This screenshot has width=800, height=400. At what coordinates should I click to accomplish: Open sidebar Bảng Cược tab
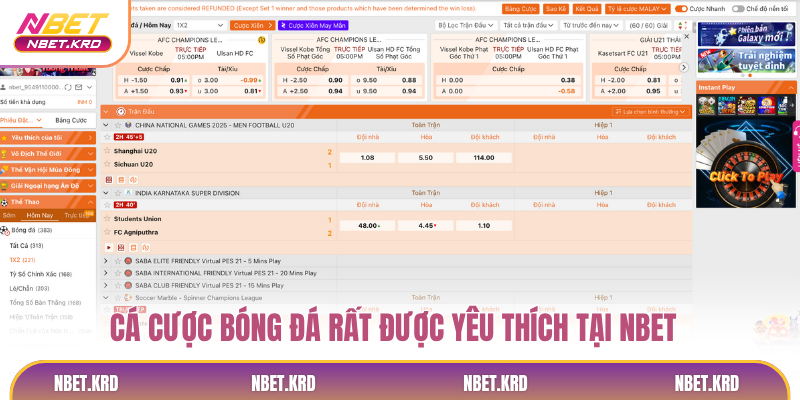point(71,120)
